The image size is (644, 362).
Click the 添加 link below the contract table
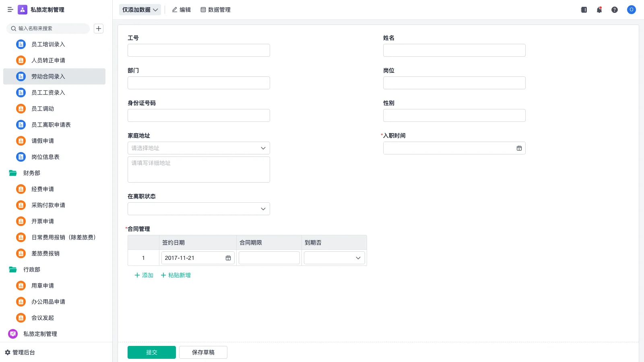click(x=143, y=275)
